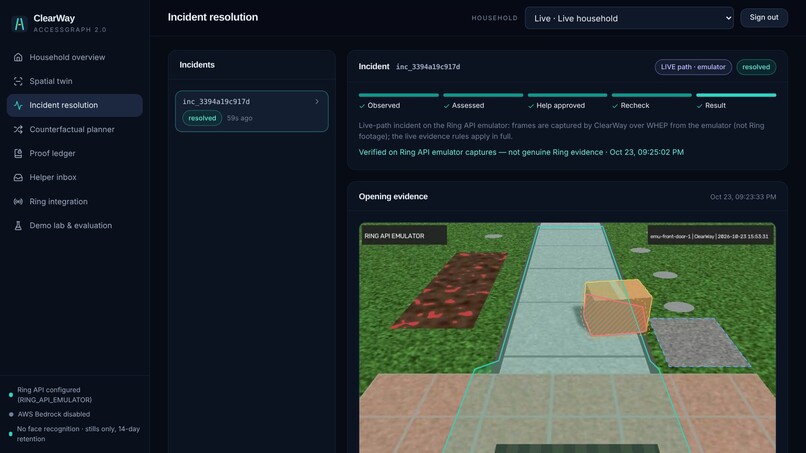806x453 pixels.
Task: Select Incident resolution in the sidebar
Action: click(x=75, y=105)
